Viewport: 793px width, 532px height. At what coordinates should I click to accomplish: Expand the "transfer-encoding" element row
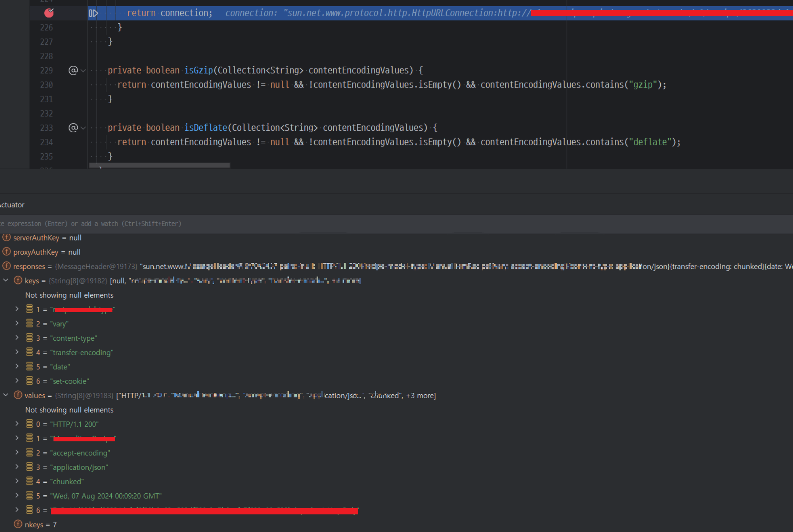click(x=17, y=352)
